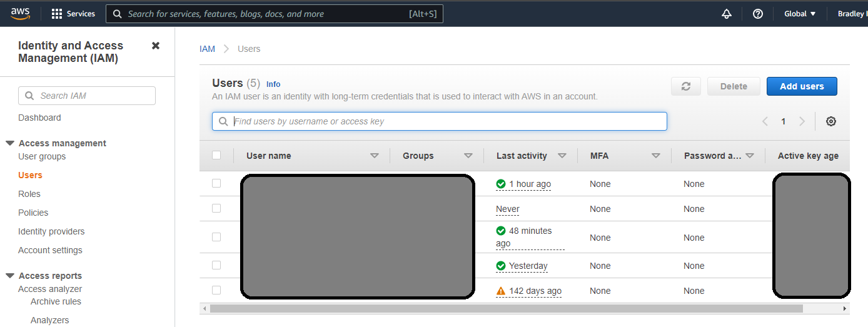This screenshot has height=327, width=868.
Task: Click the Active key age column header
Action: coord(808,156)
